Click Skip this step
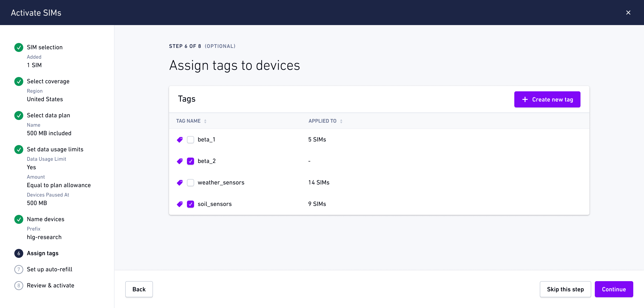 tap(565, 289)
